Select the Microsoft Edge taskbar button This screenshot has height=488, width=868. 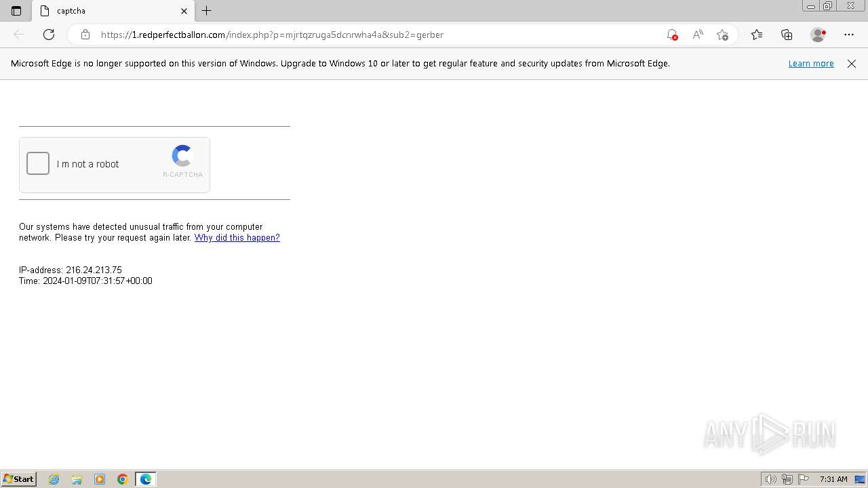tap(146, 479)
